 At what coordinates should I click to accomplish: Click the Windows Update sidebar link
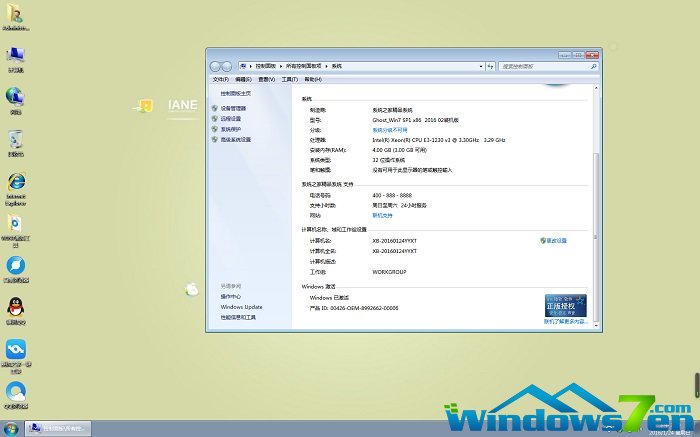pos(241,307)
